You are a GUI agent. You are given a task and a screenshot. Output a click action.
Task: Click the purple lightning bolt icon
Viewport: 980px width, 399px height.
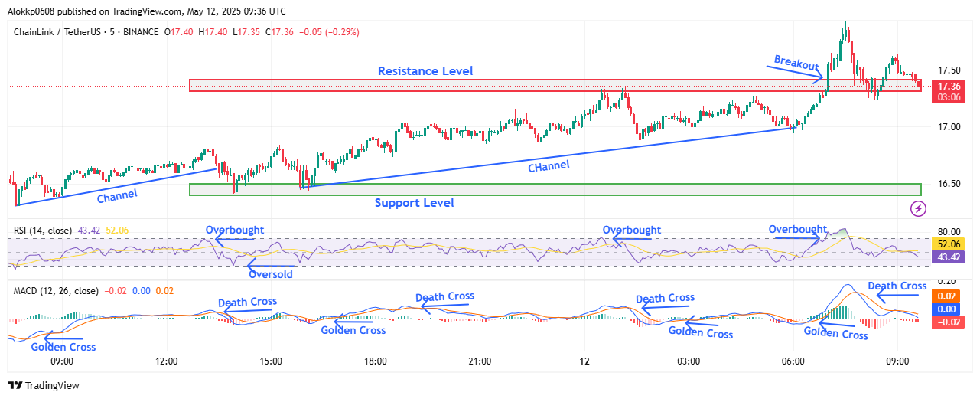coord(919,208)
